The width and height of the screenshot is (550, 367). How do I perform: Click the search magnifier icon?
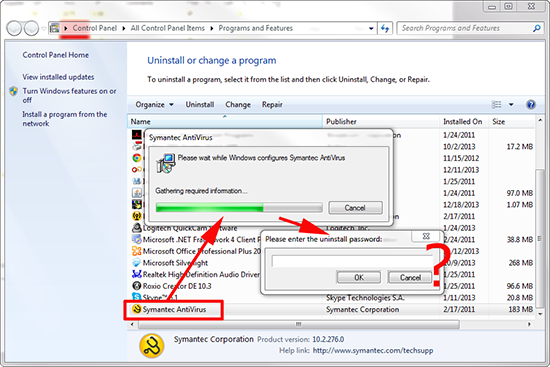click(x=536, y=28)
